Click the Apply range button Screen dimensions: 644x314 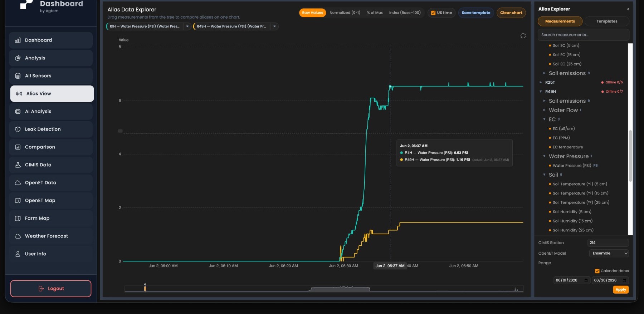coord(621,290)
